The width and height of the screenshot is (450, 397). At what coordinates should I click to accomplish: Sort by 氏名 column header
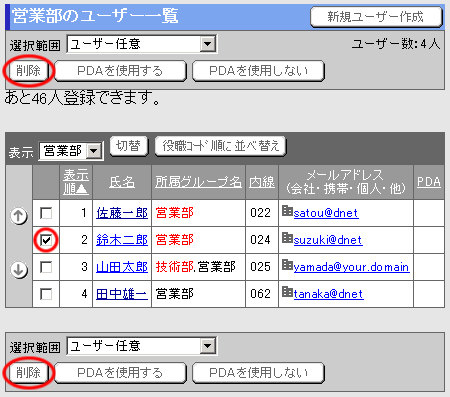click(x=122, y=182)
